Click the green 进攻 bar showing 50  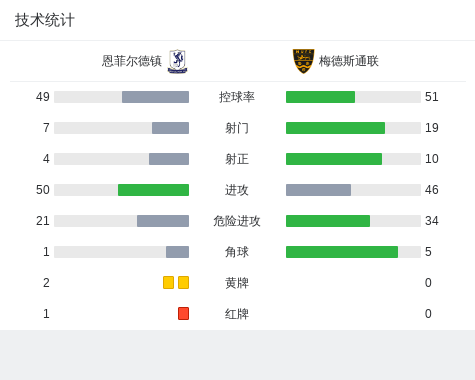(153, 190)
